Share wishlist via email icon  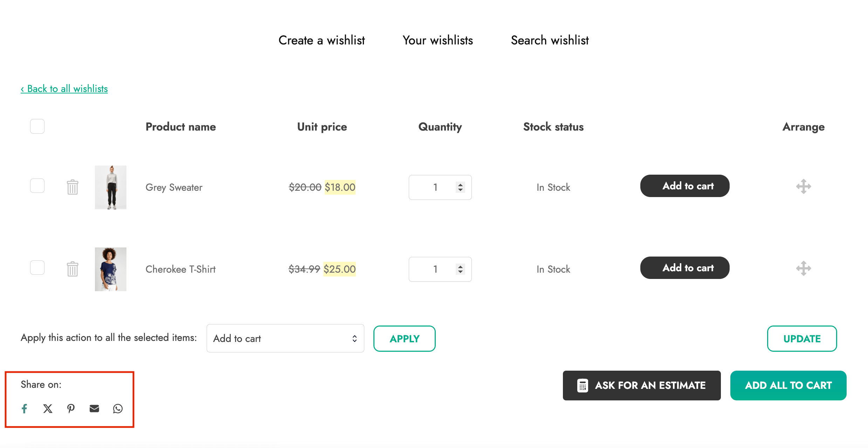point(94,408)
